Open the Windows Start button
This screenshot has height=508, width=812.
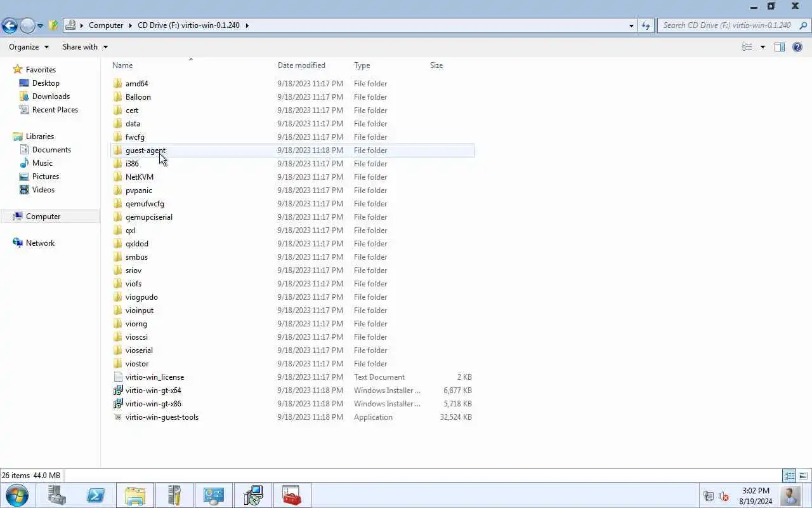pyautogui.click(x=17, y=495)
